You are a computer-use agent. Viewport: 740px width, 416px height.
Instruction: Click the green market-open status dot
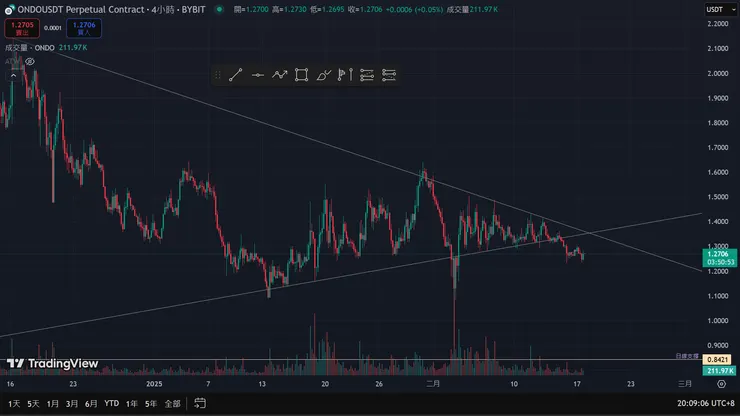[219, 9]
